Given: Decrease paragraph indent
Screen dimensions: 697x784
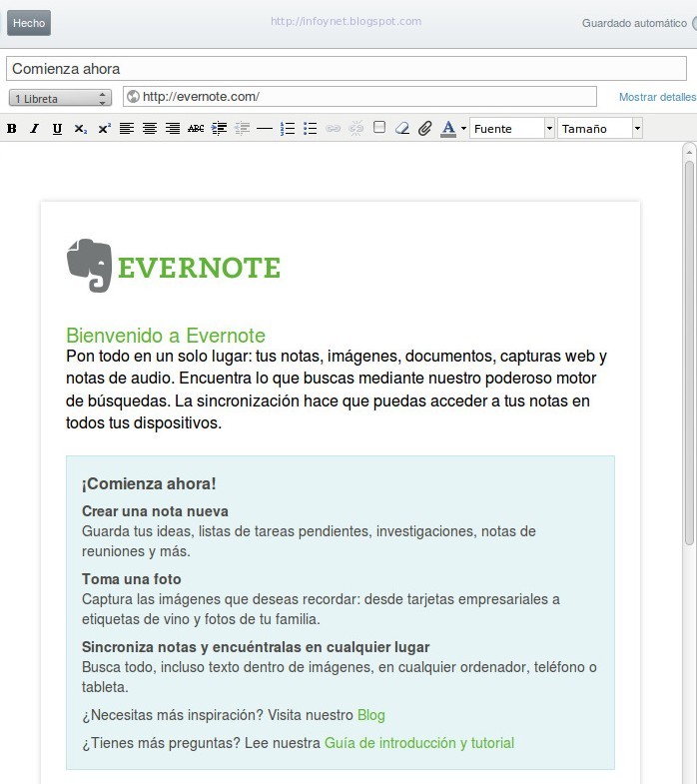Looking at the screenshot, I should [x=242, y=129].
